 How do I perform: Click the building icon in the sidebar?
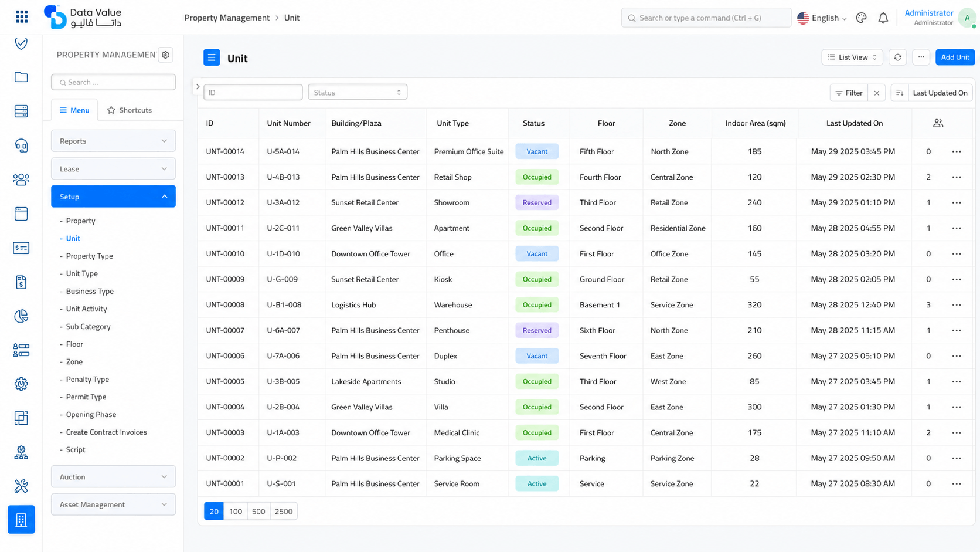click(21, 520)
